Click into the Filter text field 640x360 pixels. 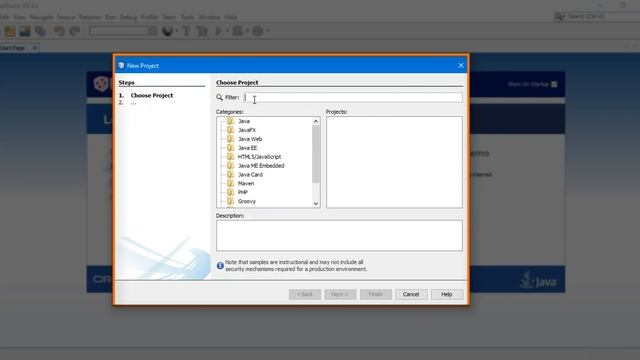click(x=353, y=98)
